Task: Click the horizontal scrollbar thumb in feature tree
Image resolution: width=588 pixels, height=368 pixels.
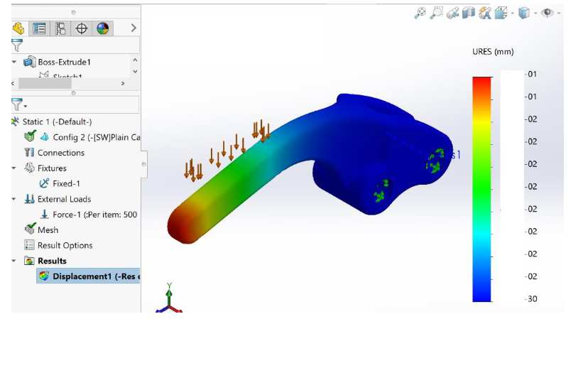Action: [x=45, y=83]
